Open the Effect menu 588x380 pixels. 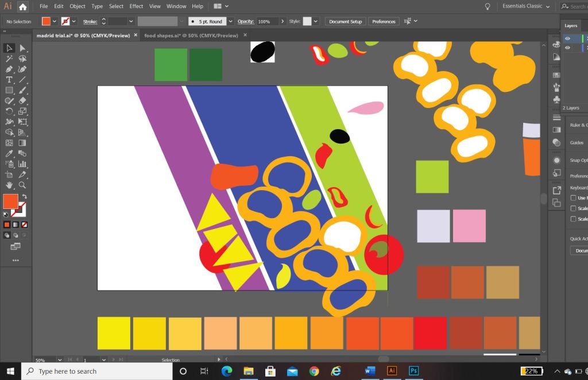[x=136, y=6]
